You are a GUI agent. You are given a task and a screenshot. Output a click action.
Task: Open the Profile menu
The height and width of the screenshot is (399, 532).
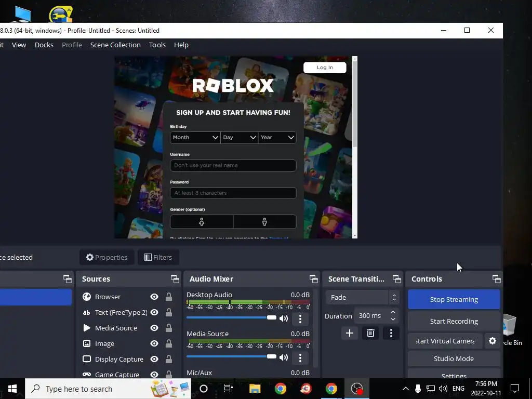click(72, 45)
